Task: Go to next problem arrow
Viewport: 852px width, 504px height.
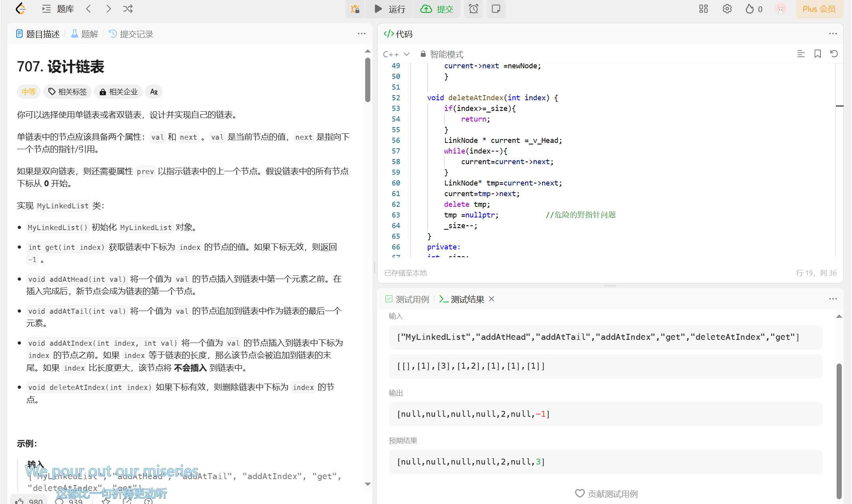Action: click(x=108, y=9)
